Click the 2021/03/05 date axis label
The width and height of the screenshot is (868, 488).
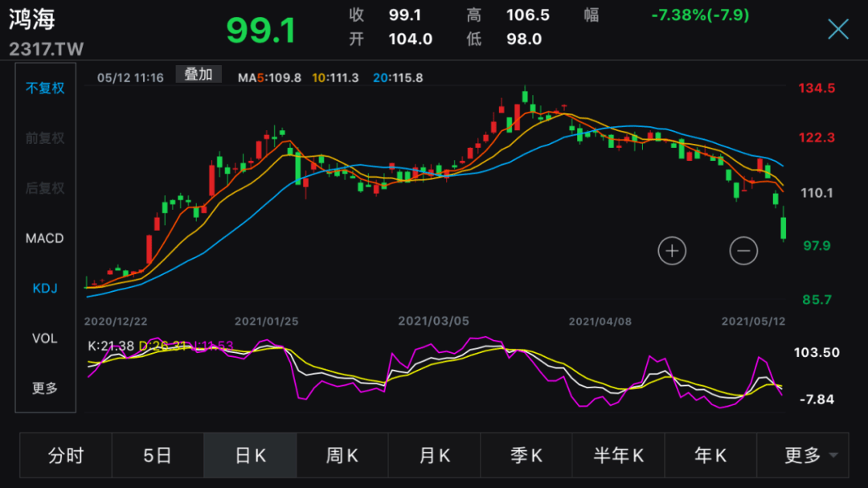pos(433,322)
